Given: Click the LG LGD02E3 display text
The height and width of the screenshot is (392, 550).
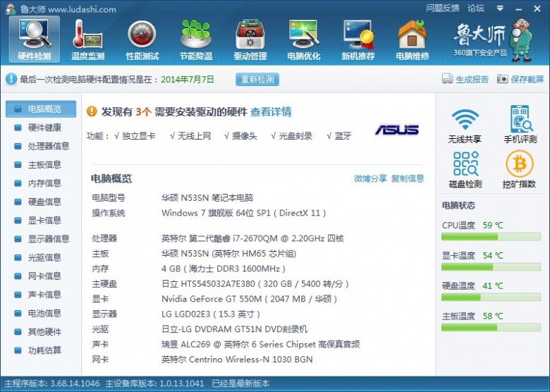Looking at the screenshot, I should tap(210, 314).
